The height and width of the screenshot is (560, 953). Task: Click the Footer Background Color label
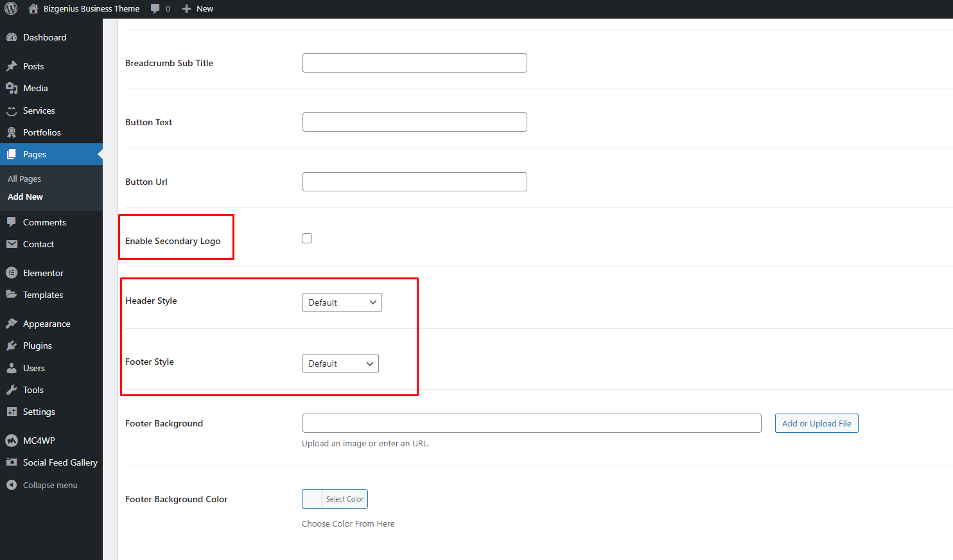coord(177,499)
